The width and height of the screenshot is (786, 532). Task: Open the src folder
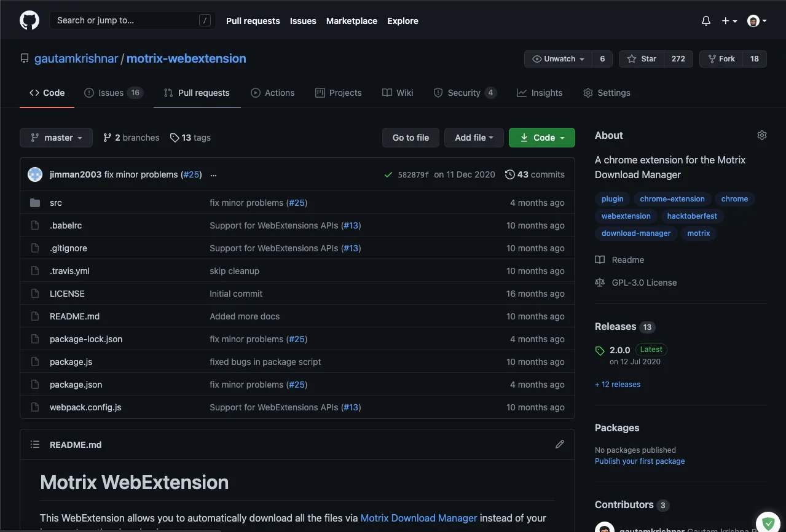pyautogui.click(x=56, y=203)
